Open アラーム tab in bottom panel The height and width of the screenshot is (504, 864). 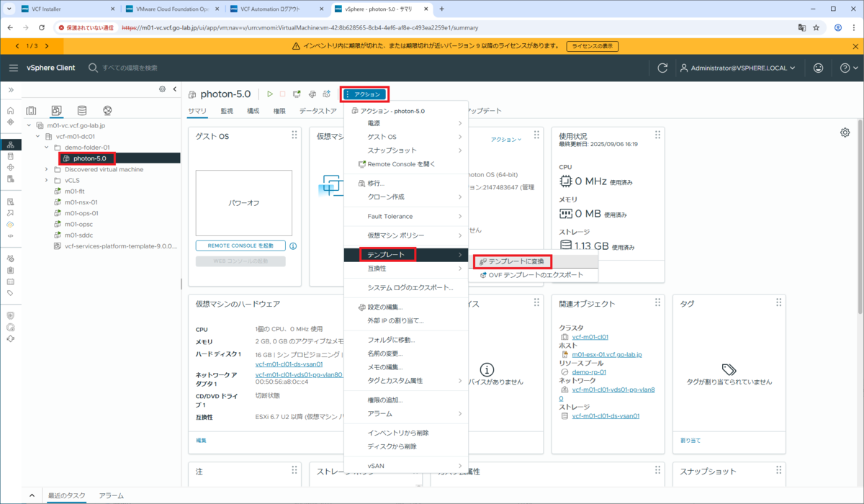pyautogui.click(x=111, y=495)
